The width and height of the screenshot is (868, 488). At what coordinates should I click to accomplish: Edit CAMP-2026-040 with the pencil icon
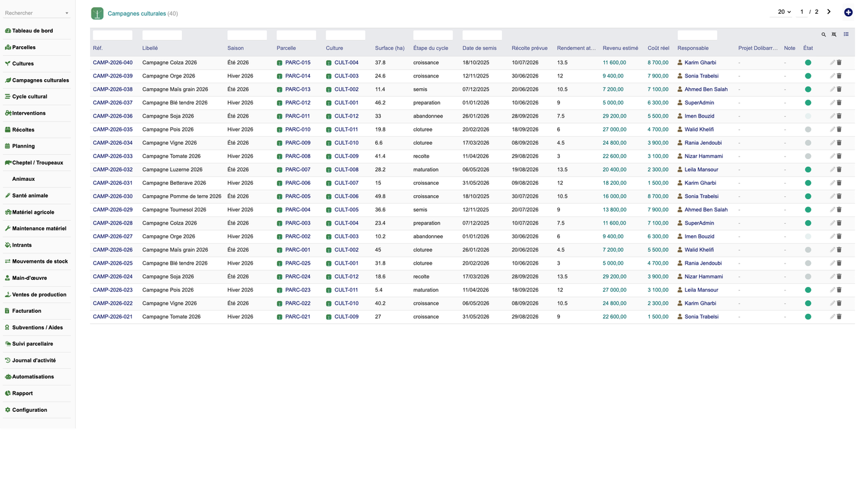coord(833,62)
